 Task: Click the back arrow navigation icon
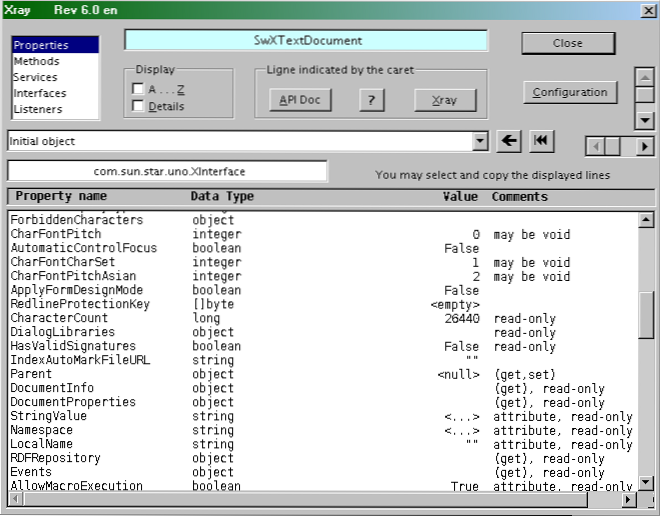pos(508,141)
